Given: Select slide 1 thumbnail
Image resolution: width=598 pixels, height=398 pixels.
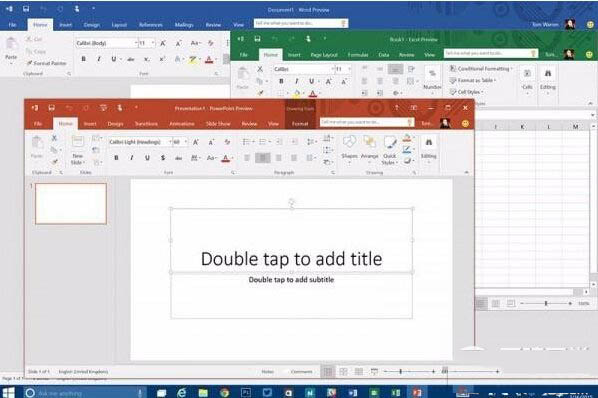Looking at the screenshot, I should pyautogui.click(x=71, y=204).
